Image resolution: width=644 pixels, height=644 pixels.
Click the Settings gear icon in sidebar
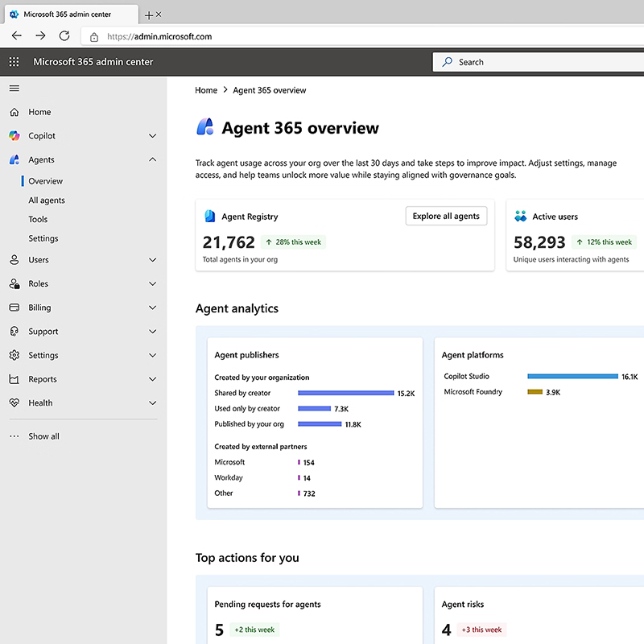click(14, 355)
